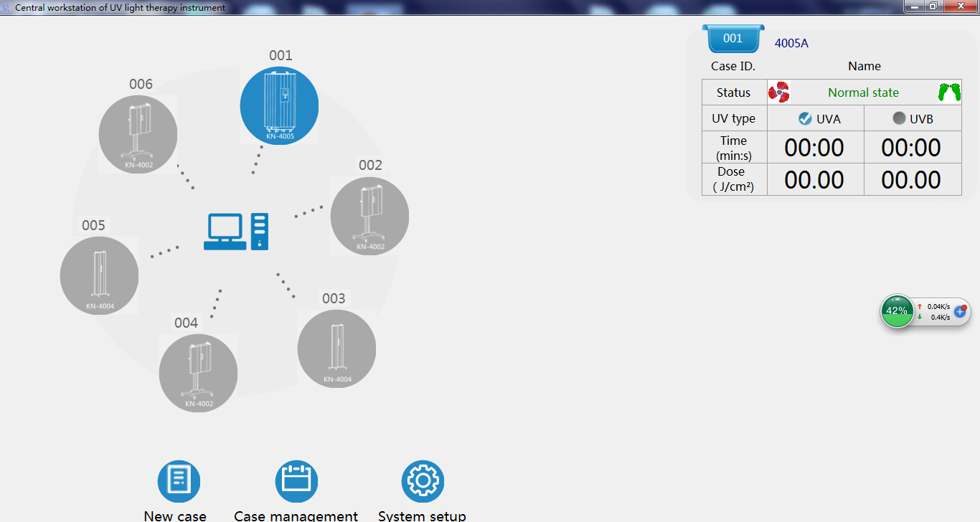The image size is (980, 522).
Task: Select the KN-4002 device icon under 002
Action: point(369,216)
